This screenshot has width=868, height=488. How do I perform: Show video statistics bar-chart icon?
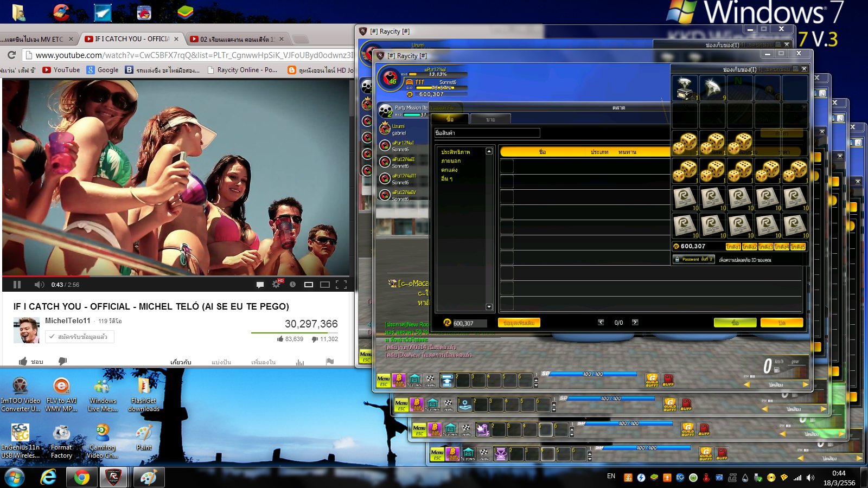(x=300, y=362)
